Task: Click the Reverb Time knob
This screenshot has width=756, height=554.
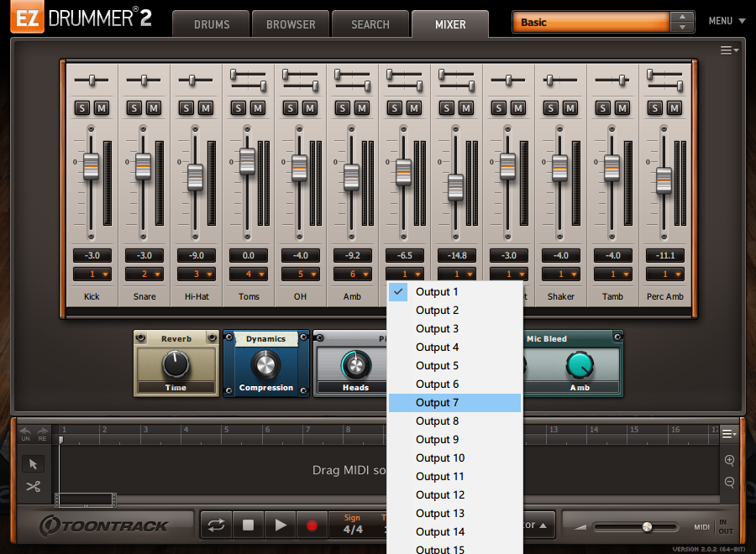Action: pyautogui.click(x=176, y=363)
